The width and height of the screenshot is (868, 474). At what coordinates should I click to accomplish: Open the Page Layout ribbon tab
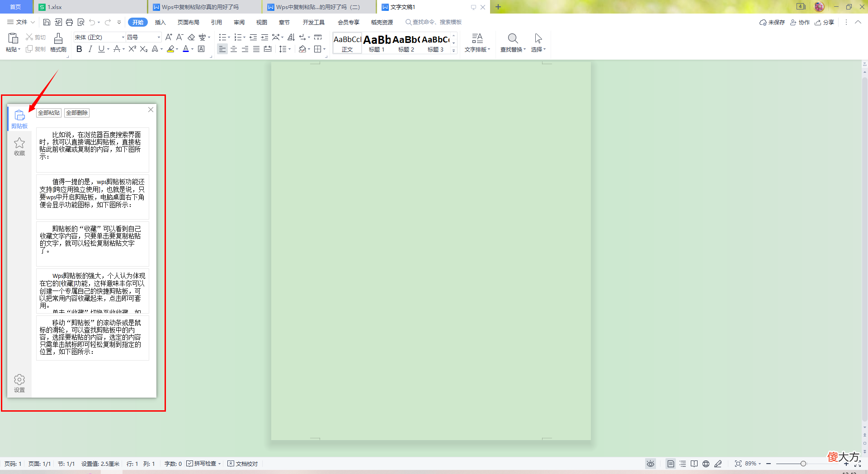(188, 22)
